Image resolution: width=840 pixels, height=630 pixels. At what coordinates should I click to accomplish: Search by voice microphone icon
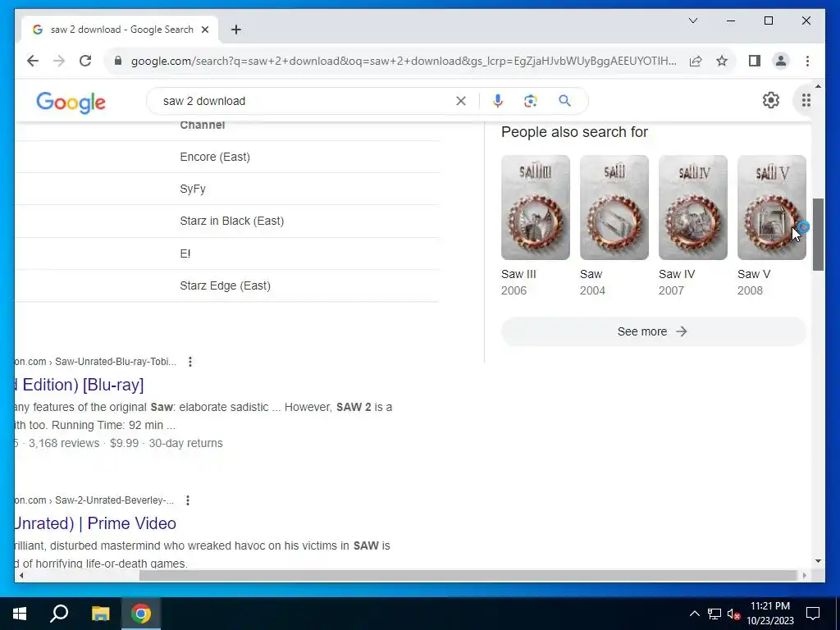[498, 101]
